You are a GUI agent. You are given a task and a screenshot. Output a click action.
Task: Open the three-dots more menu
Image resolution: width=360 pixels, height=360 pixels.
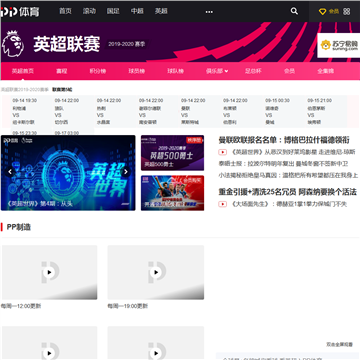pyautogui.click(x=209, y=12)
